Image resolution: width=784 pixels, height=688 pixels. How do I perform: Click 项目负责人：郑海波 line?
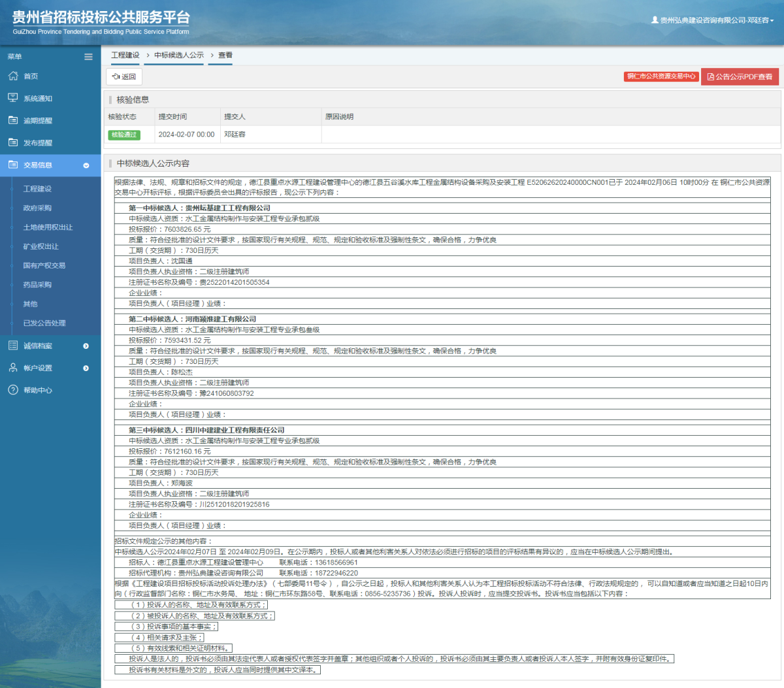(x=161, y=483)
